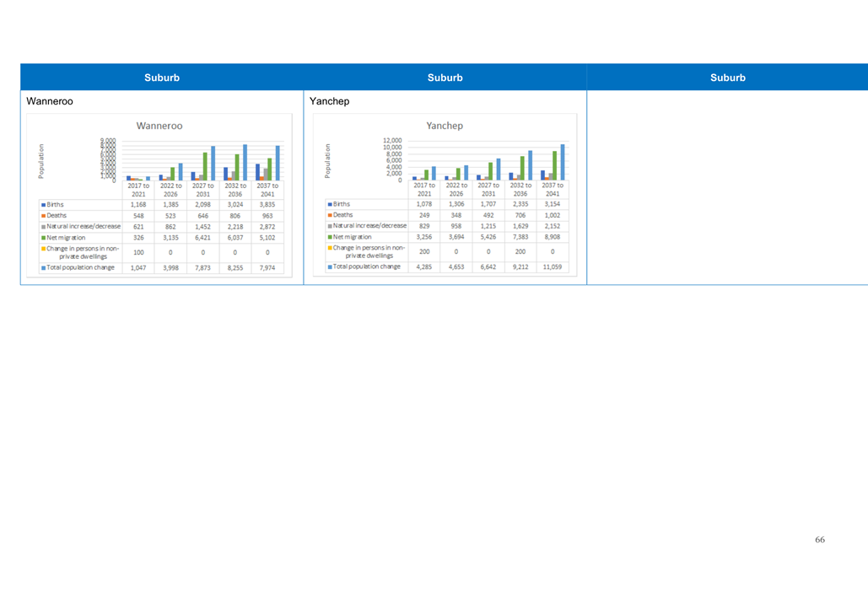The image size is (868, 592).
Task: Click Yanchep total population change 11,059
Action: pos(553,266)
